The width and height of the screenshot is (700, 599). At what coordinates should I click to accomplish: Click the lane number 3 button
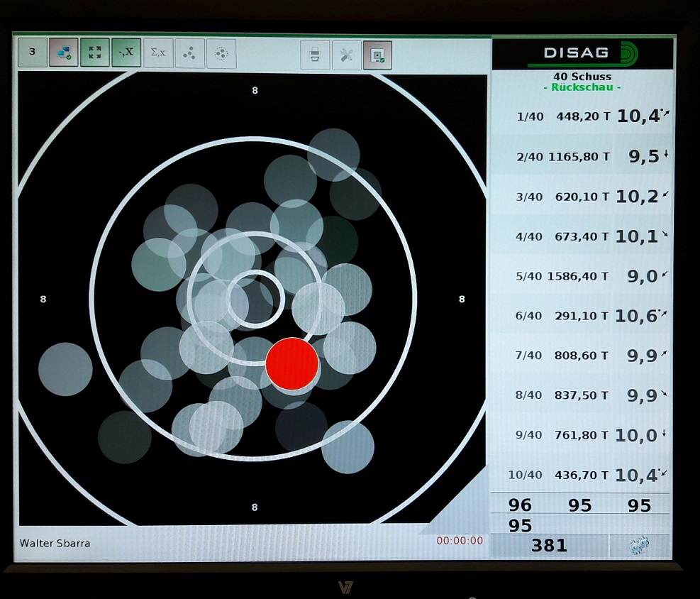(x=33, y=53)
